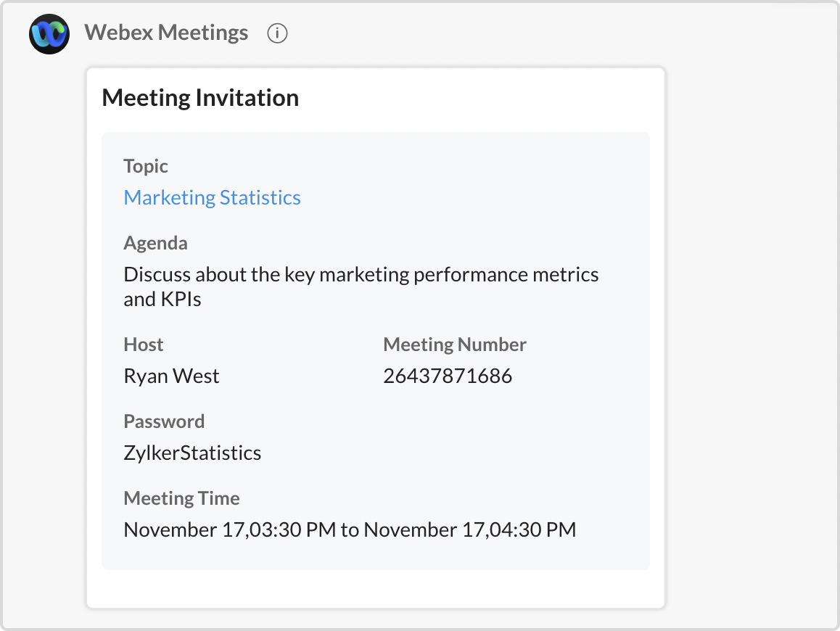
Task: Click the Webex logo icon
Action: (x=49, y=33)
